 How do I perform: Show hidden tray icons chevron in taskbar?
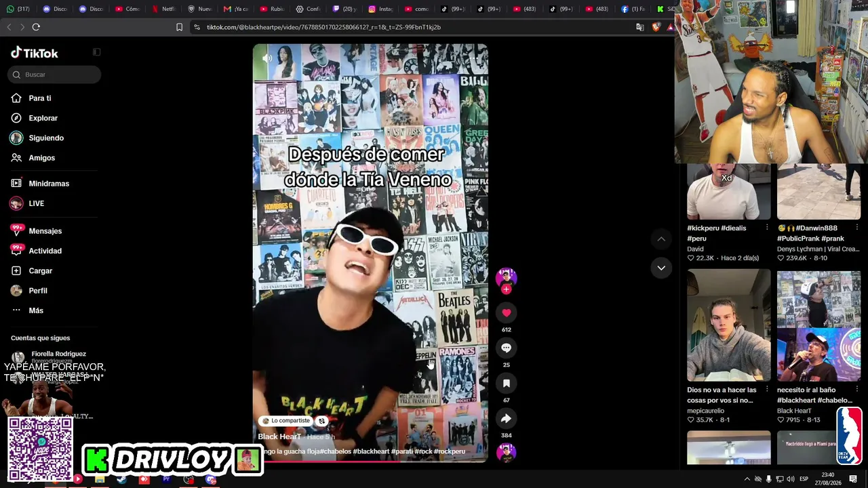point(747,479)
